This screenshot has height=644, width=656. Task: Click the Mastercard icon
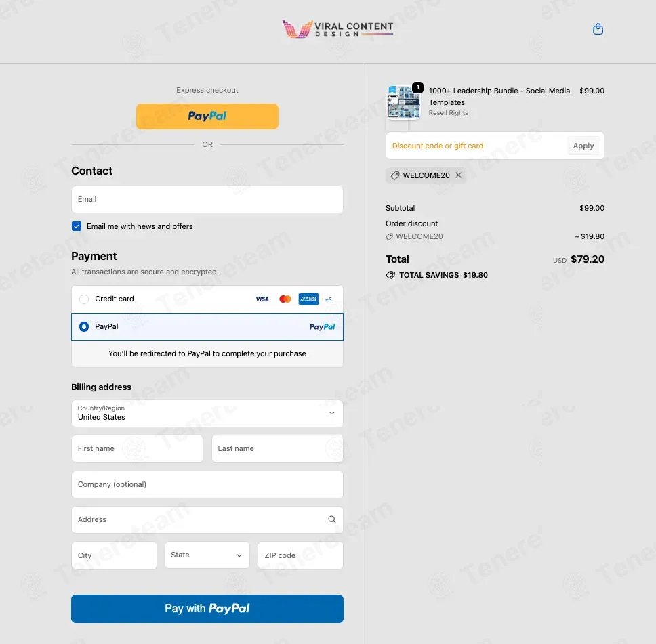pyautogui.click(x=285, y=299)
